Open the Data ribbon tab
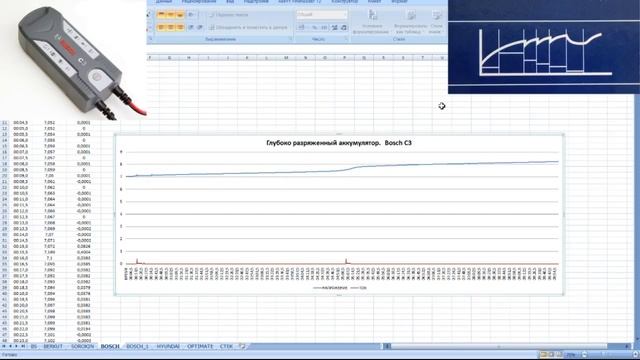640x360 pixels. [x=163, y=2]
